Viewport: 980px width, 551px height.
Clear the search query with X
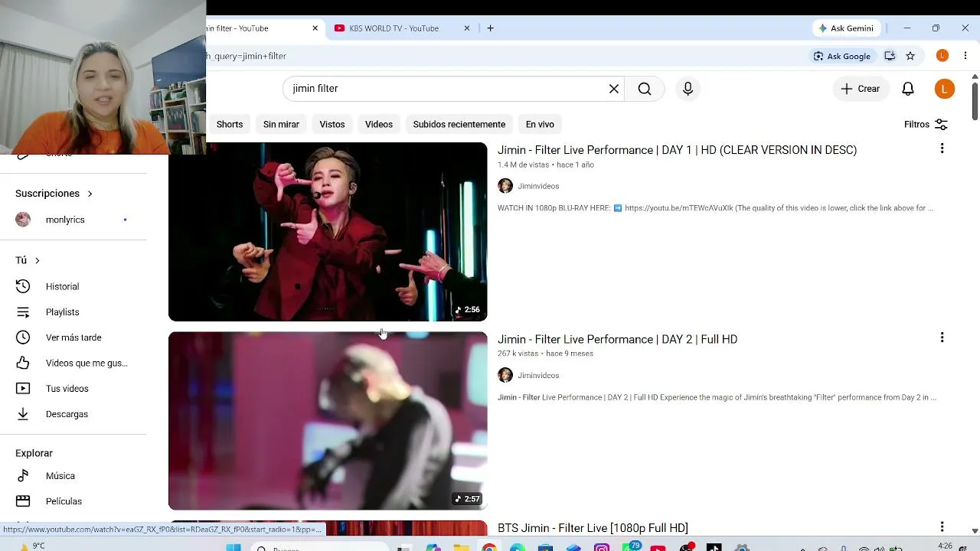(x=614, y=89)
